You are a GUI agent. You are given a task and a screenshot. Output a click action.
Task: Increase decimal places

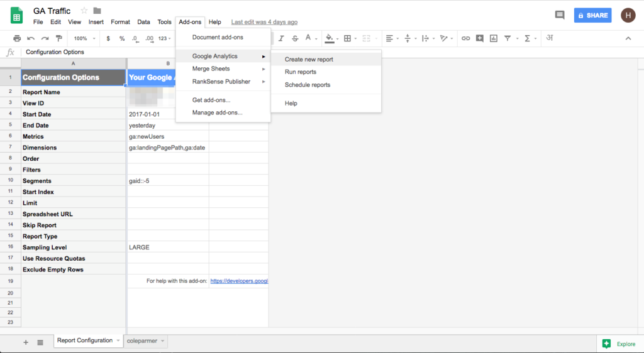(x=149, y=38)
